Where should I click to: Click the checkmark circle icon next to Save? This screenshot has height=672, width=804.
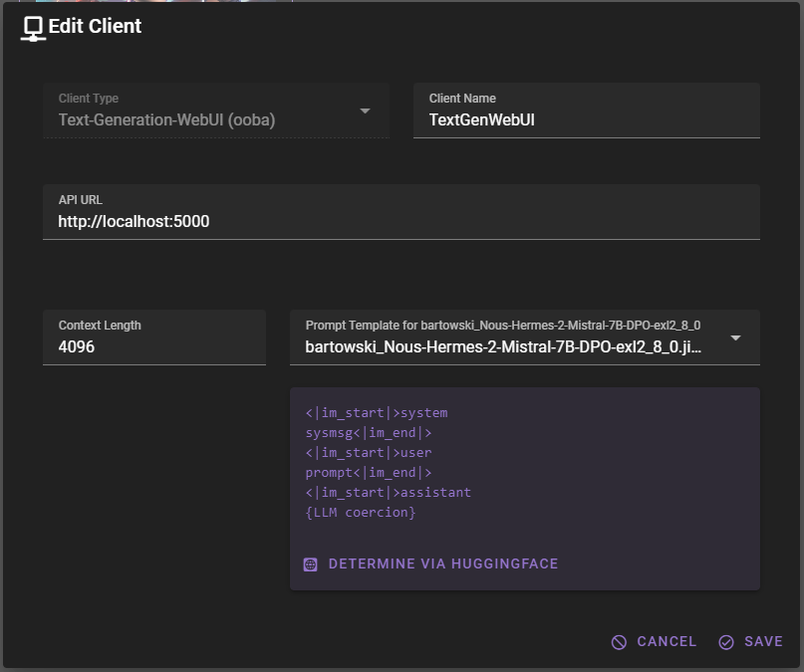click(x=726, y=642)
